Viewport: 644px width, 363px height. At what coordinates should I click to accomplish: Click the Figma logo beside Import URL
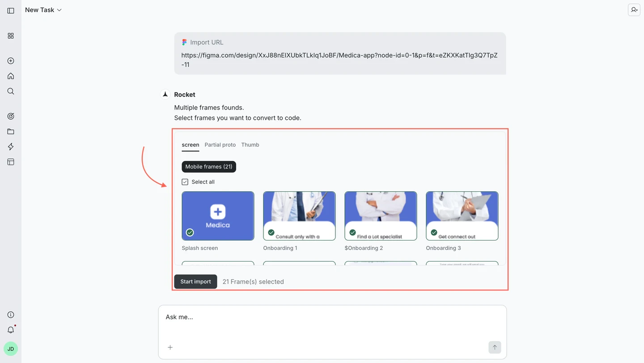[x=184, y=42]
